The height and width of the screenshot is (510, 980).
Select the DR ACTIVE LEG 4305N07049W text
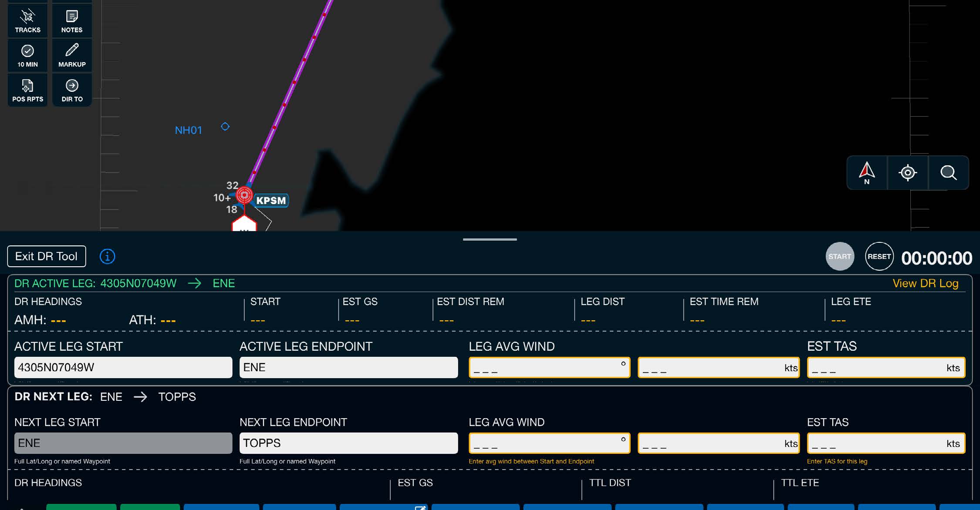[x=95, y=283]
